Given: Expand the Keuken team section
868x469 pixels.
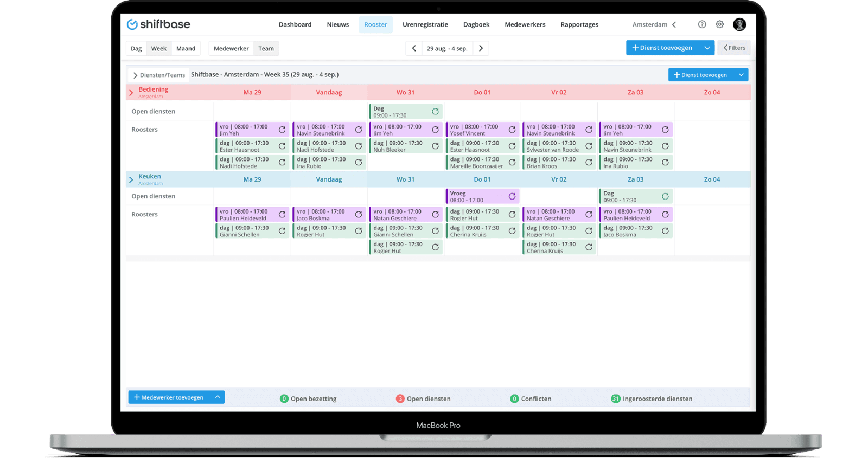Looking at the screenshot, I should [x=131, y=179].
